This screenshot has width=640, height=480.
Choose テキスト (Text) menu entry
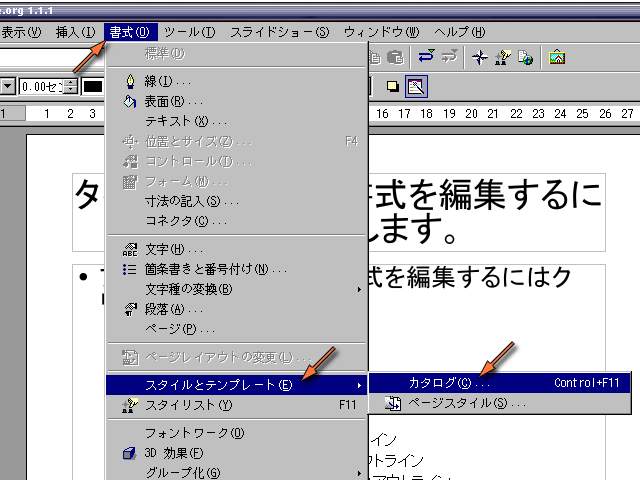click(x=237, y=121)
